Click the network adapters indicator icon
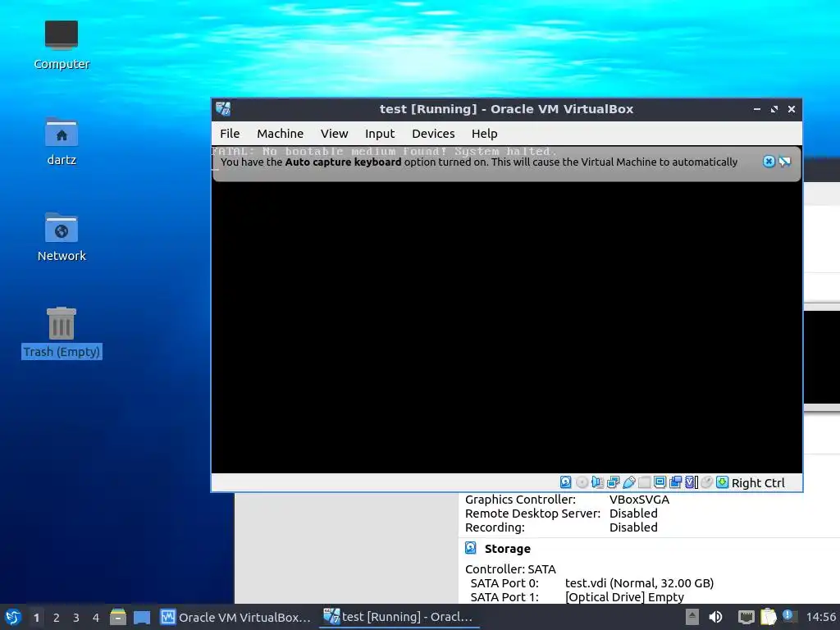Viewport: 840px width, 630px height. [x=614, y=482]
